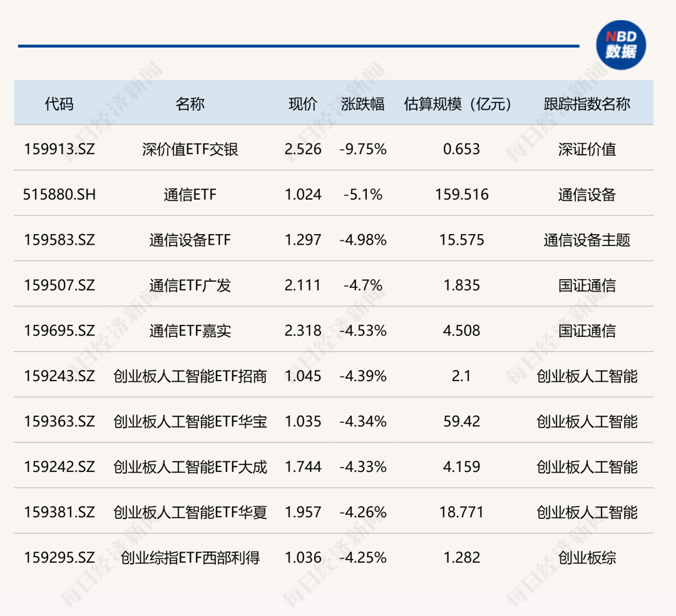Click the scale value 4.159
Image resolution: width=676 pixels, height=616 pixels.
coord(461,467)
